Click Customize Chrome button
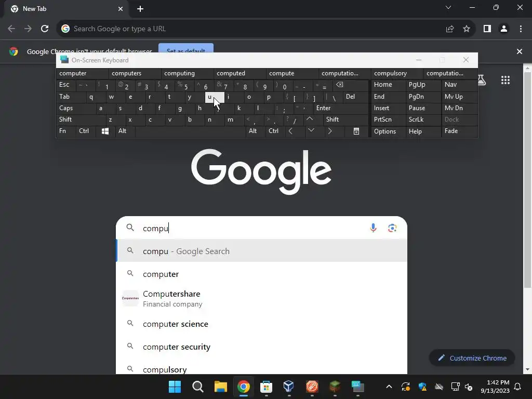The image size is (532, 399). [472, 358]
